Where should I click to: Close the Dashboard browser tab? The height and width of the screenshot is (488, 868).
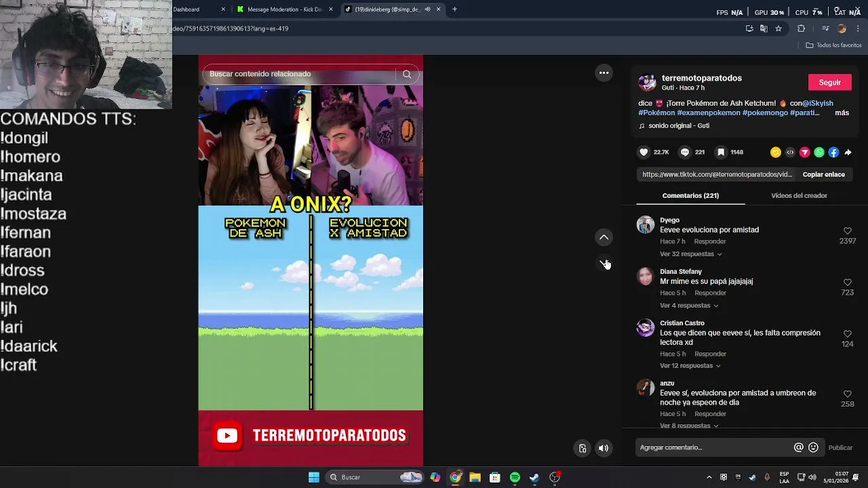pyautogui.click(x=223, y=9)
